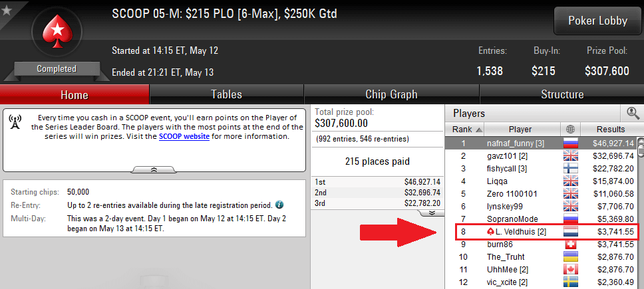Open the Chip Graph tab
Viewport: 644px width, 289px height.
(391, 94)
